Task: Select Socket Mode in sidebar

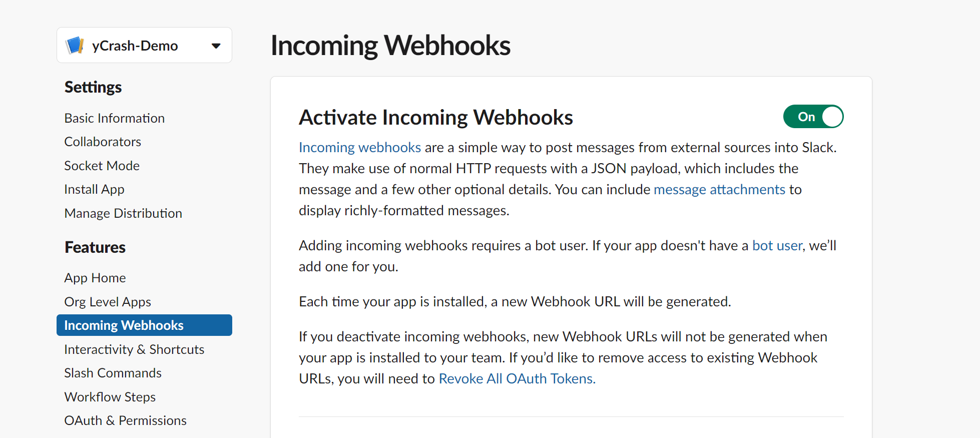Action: point(102,166)
